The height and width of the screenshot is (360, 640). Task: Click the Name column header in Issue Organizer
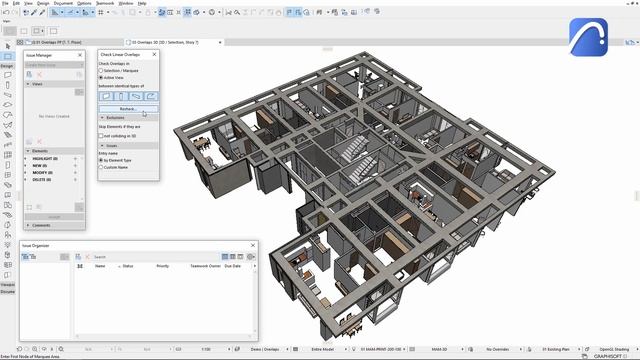pos(100,266)
